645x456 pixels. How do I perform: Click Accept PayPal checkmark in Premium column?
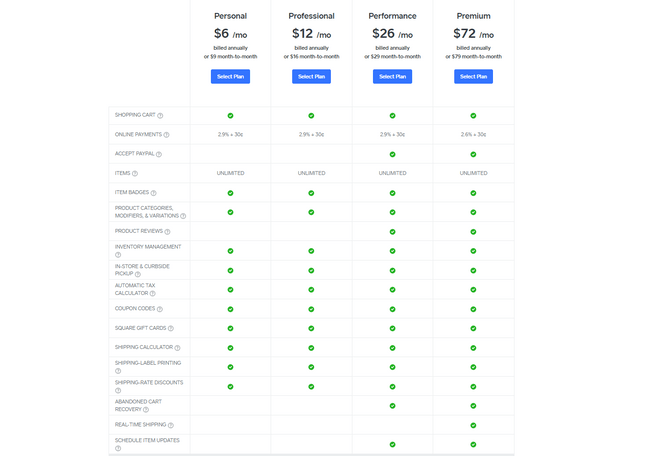473,154
